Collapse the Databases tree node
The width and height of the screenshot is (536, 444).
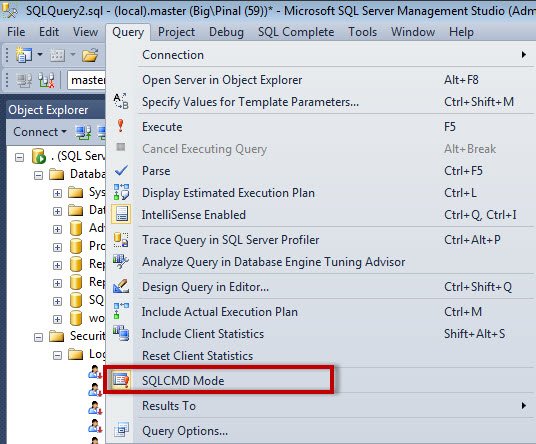point(38,175)
